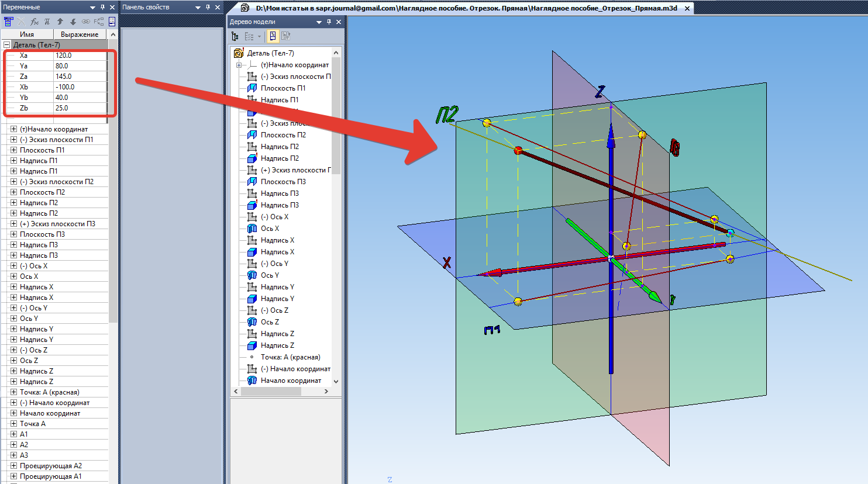Viewport: 868px width, 484px height.
Task: Click the tree structure view icon in Дерево модели
Action: [235, 36]
